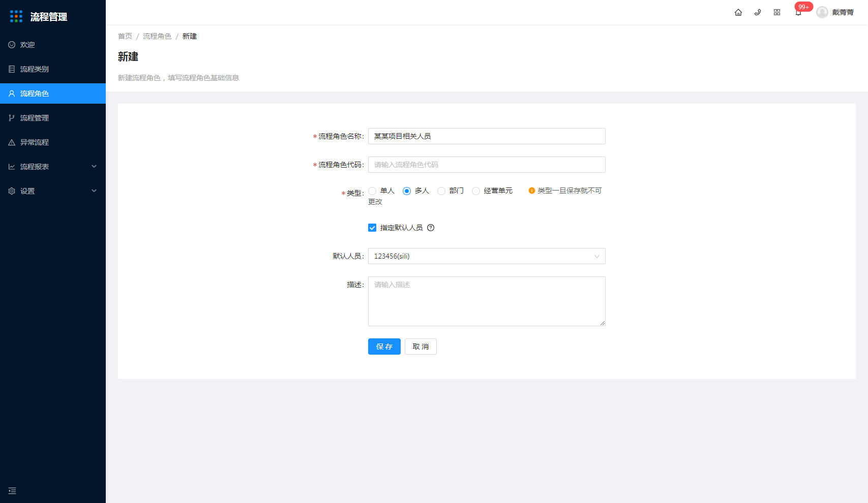
Task: Click the 新建流程角色,填写流程角色基础信息 description
Action: point(178,78)
